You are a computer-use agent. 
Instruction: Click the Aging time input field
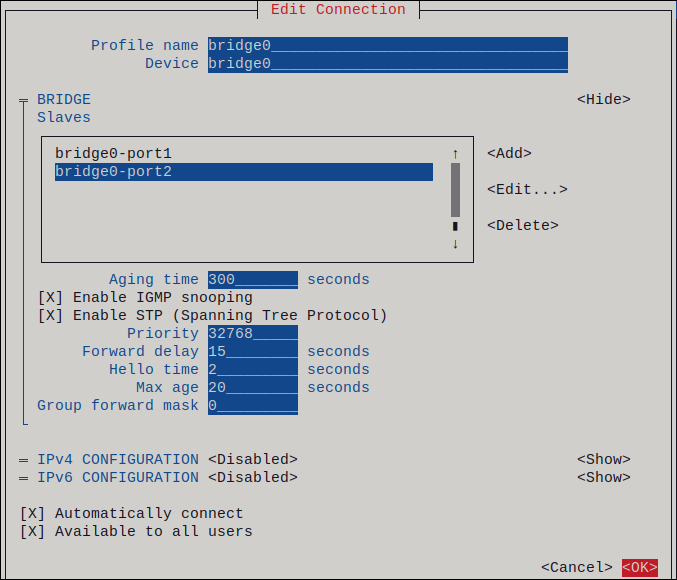[x=252, y=280]
